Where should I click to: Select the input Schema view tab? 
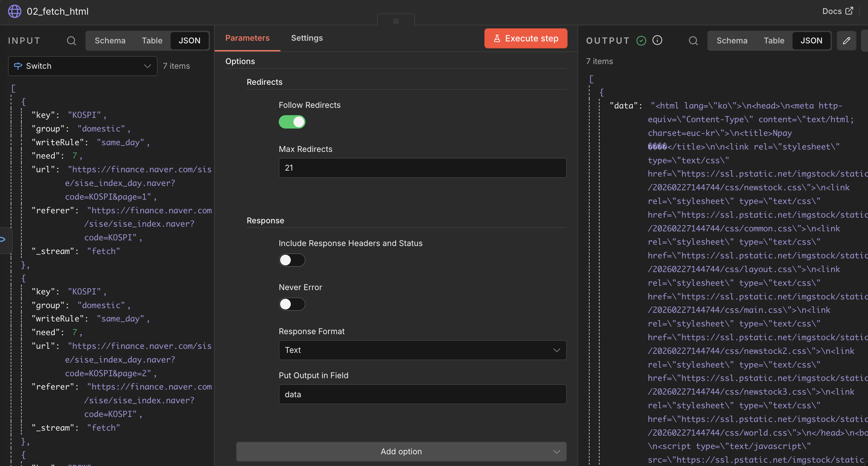coord(110,41)
